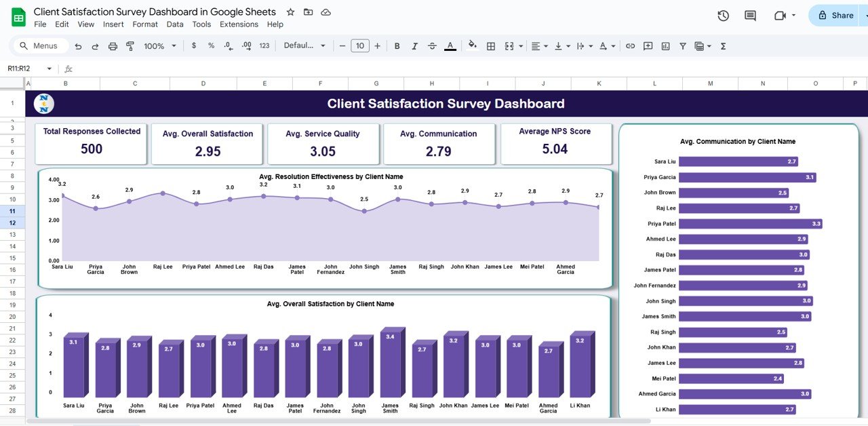Screen dimensions: 868x426
Task: Open the Format menu
Action: [x=145, y=24]
